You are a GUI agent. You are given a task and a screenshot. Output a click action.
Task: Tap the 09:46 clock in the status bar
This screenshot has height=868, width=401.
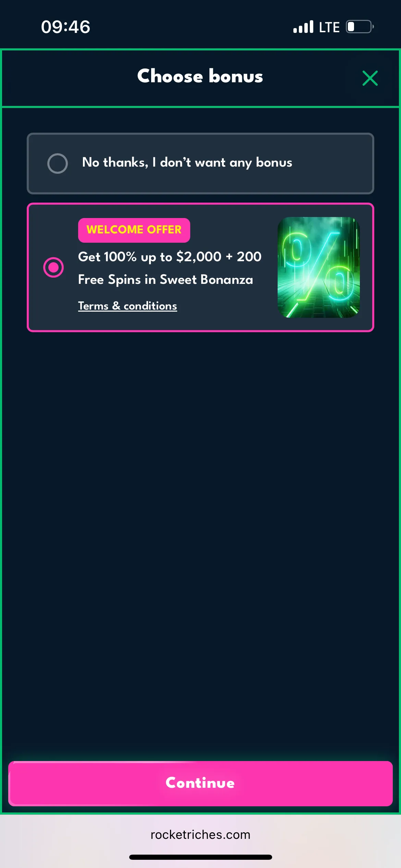pos(65,27)
